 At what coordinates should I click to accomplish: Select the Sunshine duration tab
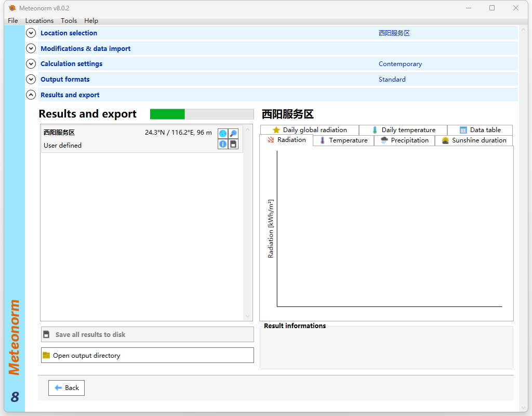474,140
